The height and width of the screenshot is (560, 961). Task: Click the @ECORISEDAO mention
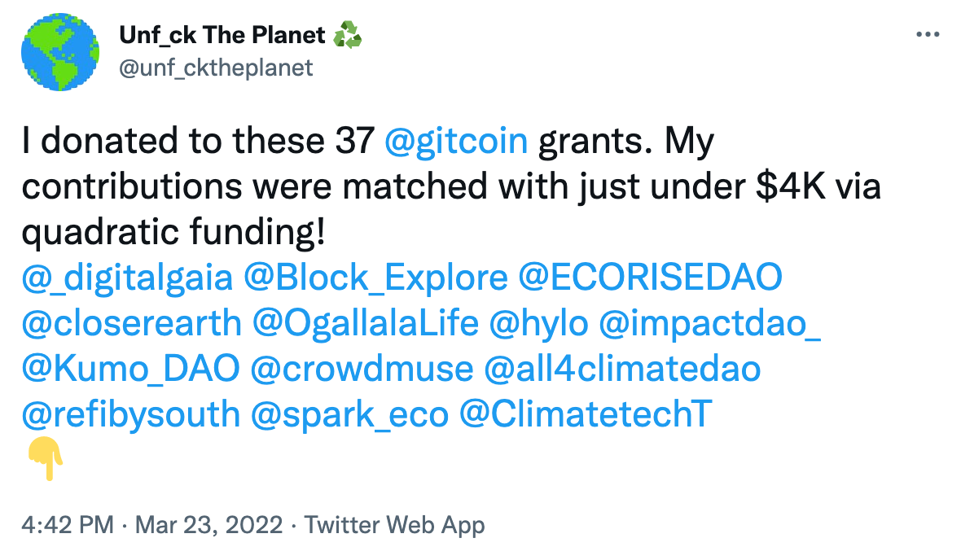pyautogui.click(x=650, y=278)
